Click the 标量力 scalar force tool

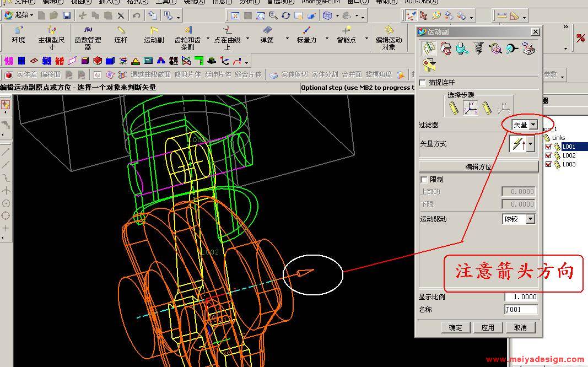pos(307,36)
